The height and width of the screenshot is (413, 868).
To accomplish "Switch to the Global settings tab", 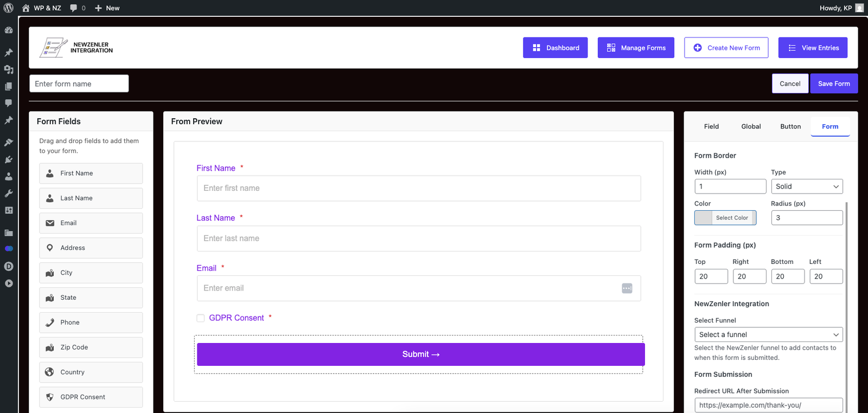I will tap(751, 126).
